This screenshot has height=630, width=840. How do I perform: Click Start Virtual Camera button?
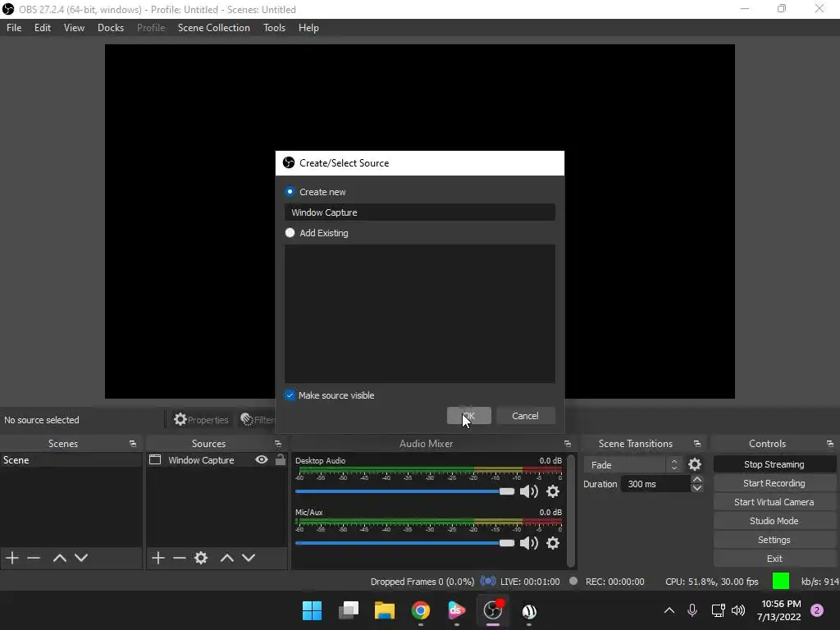[x=774, y=502]
